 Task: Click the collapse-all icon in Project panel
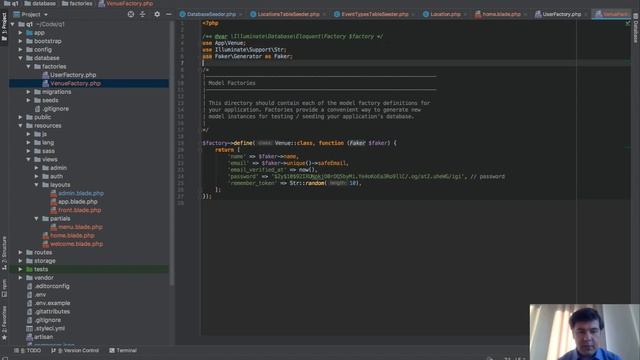coord(142,14)
